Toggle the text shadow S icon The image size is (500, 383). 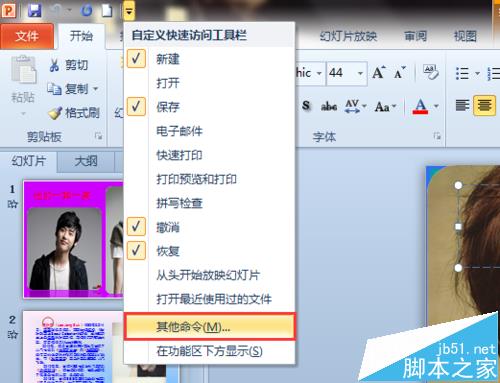(306, 106)
